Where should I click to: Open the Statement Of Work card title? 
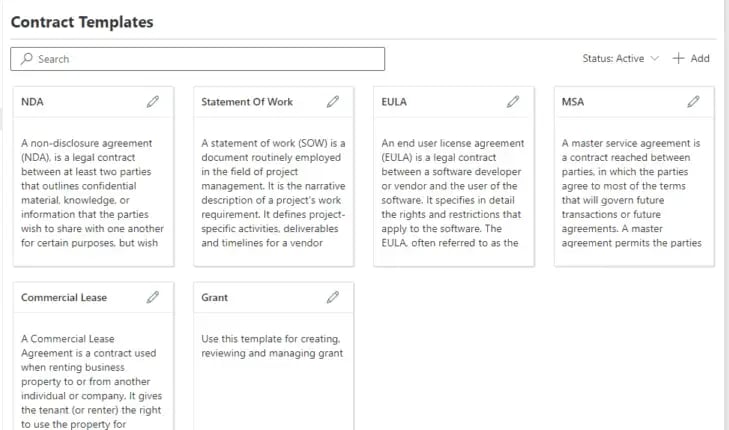247,102
